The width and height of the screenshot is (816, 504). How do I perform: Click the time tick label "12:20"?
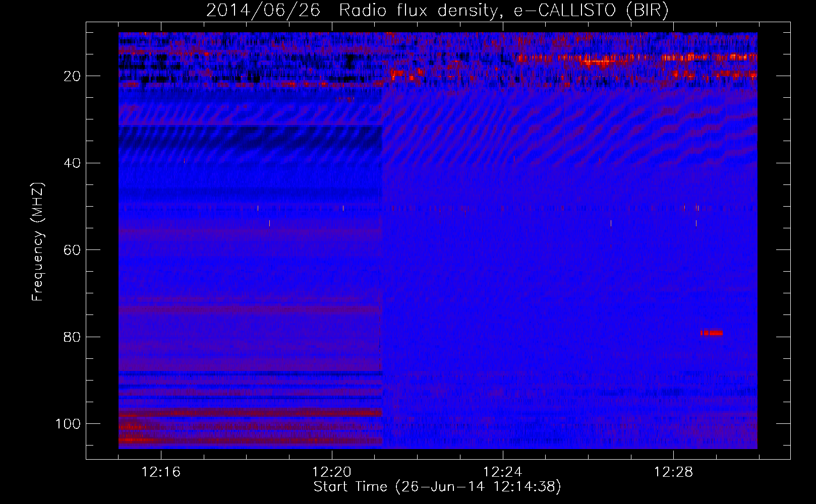pos(332,472)
